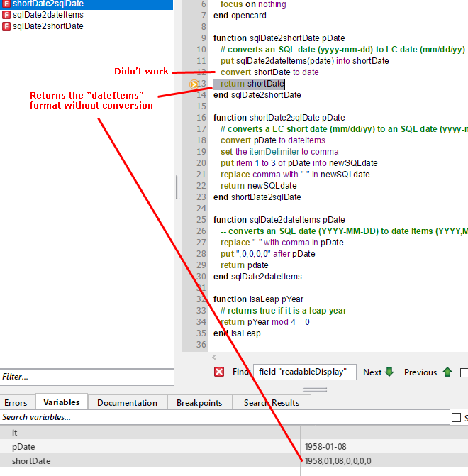Click the 'end opencard' line

coord(240,16)
